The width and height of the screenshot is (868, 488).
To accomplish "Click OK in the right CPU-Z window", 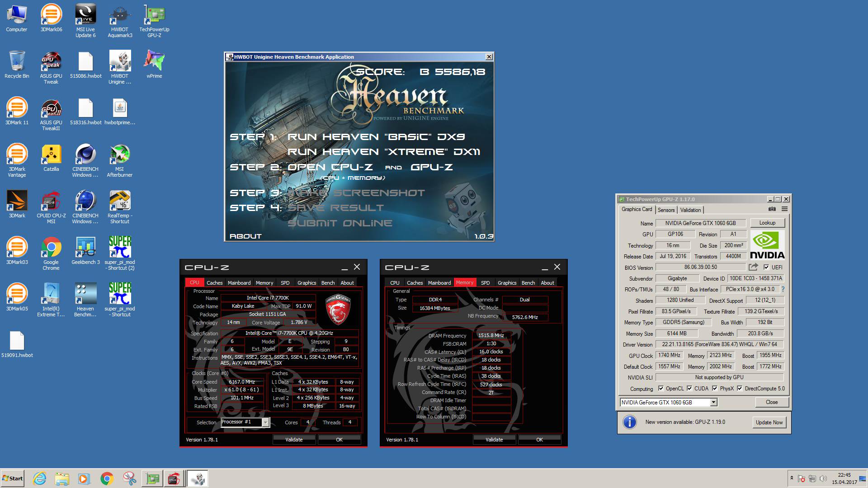I will pos(539,440).
